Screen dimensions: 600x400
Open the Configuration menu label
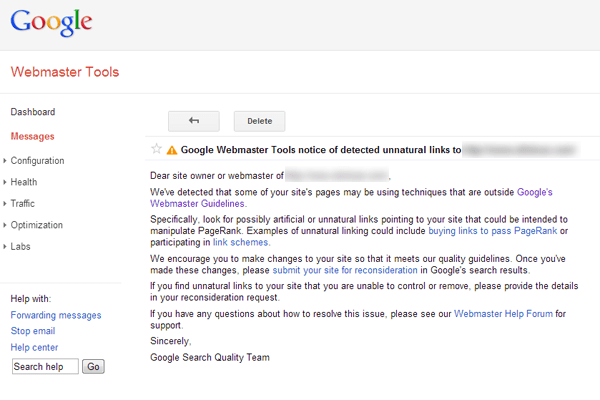click(x=38, y=161)
